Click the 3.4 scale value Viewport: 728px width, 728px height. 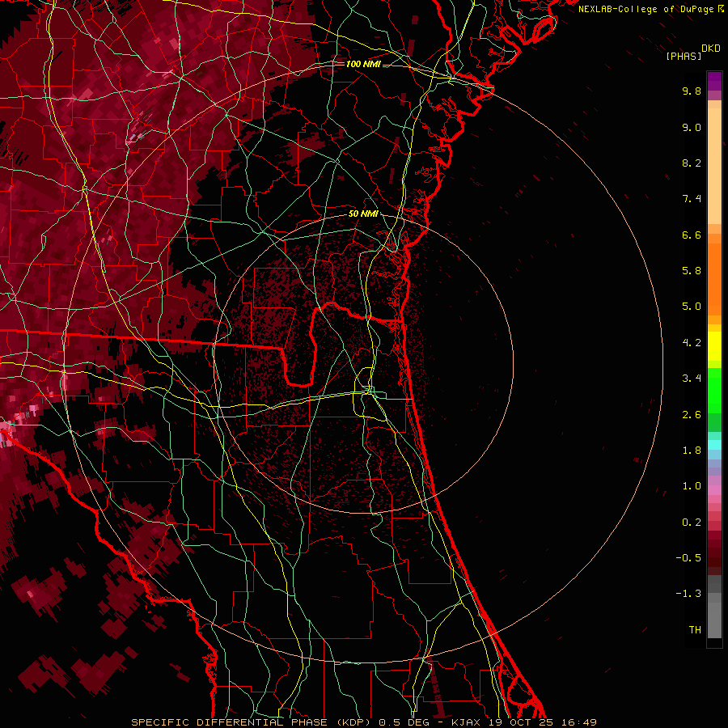pyautogui.click(x=692, y=379)
